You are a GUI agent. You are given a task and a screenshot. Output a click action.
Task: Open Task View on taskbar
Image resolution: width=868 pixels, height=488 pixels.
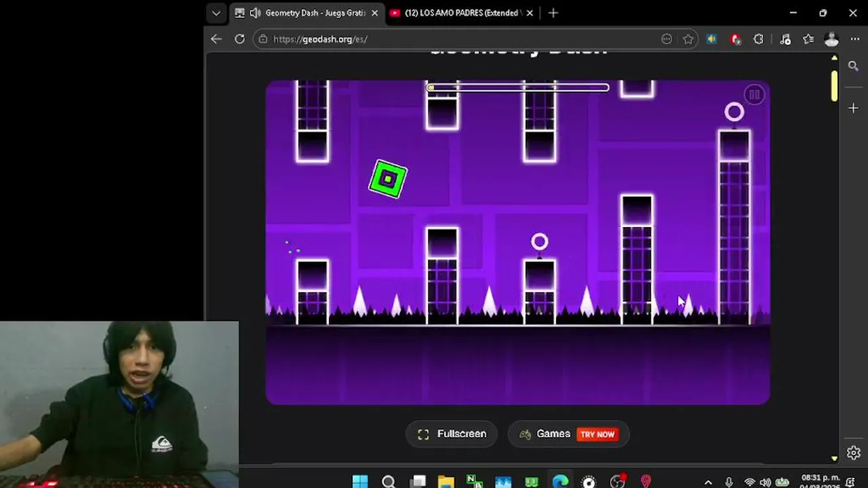[418, 481]
